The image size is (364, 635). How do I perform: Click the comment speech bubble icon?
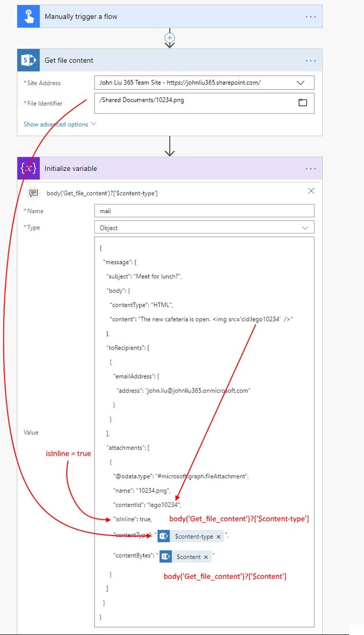click(33, 193)
